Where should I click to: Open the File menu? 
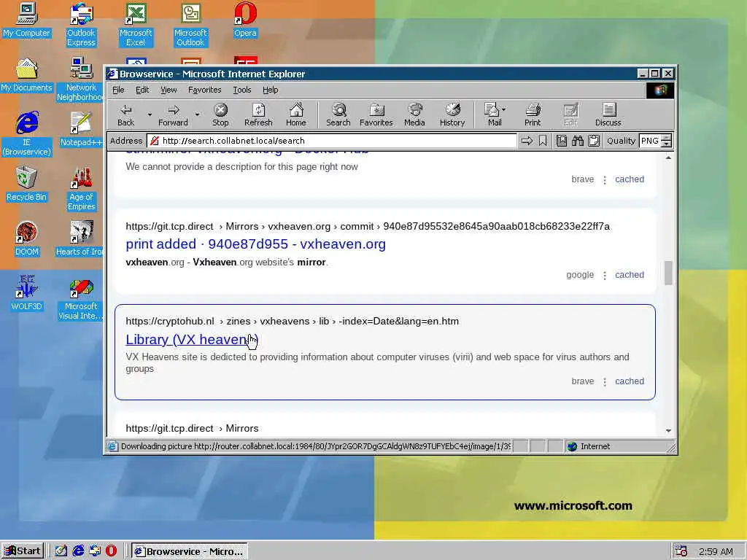[118, 90]
